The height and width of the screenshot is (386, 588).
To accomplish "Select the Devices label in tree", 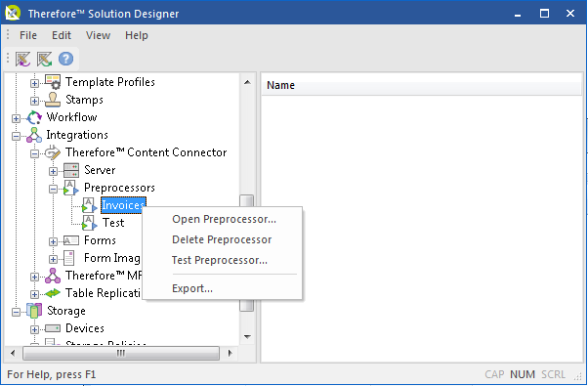I will click(85, 328).
